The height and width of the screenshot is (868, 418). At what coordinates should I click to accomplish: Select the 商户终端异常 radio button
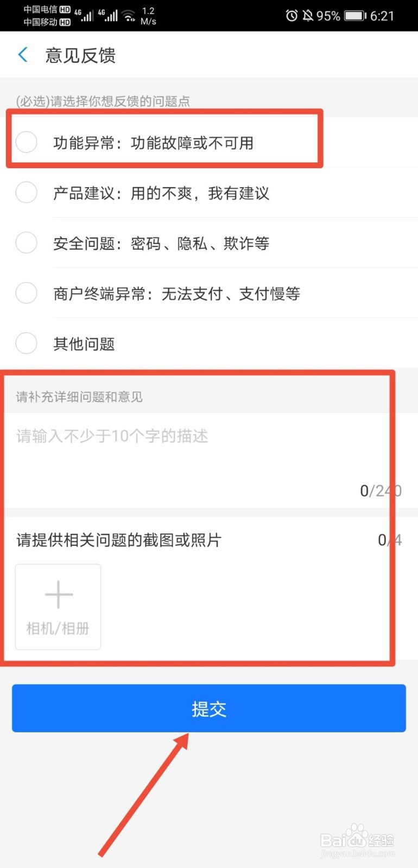tap(27, 293)
